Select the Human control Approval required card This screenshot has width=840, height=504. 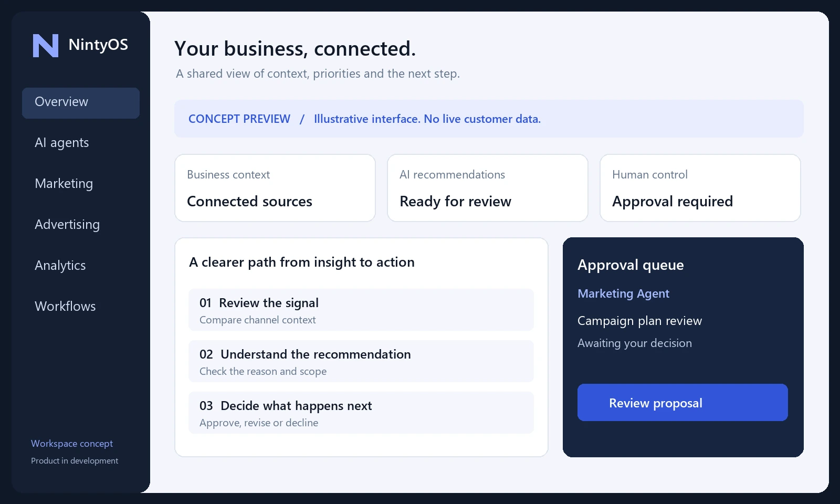pyautogui.click(x=700, y=188)
